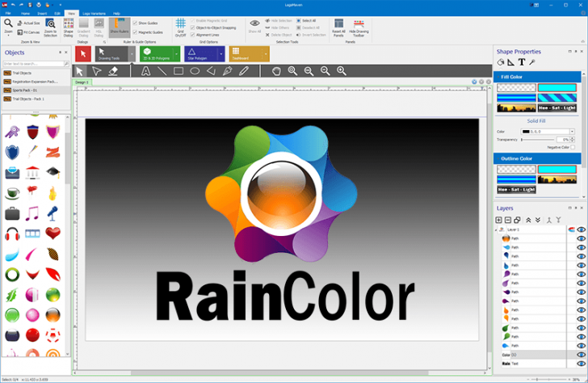The height and width of the screenshot is (383, 588).
Task: Pick the graduation cap object
Action: click(x=52, y=172)
